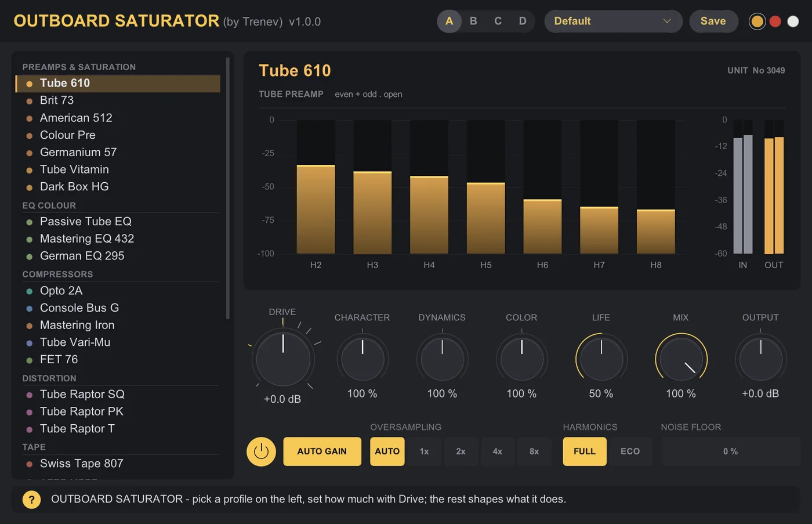
Task: Set oversampling to 1x
Action: (424, 451)
